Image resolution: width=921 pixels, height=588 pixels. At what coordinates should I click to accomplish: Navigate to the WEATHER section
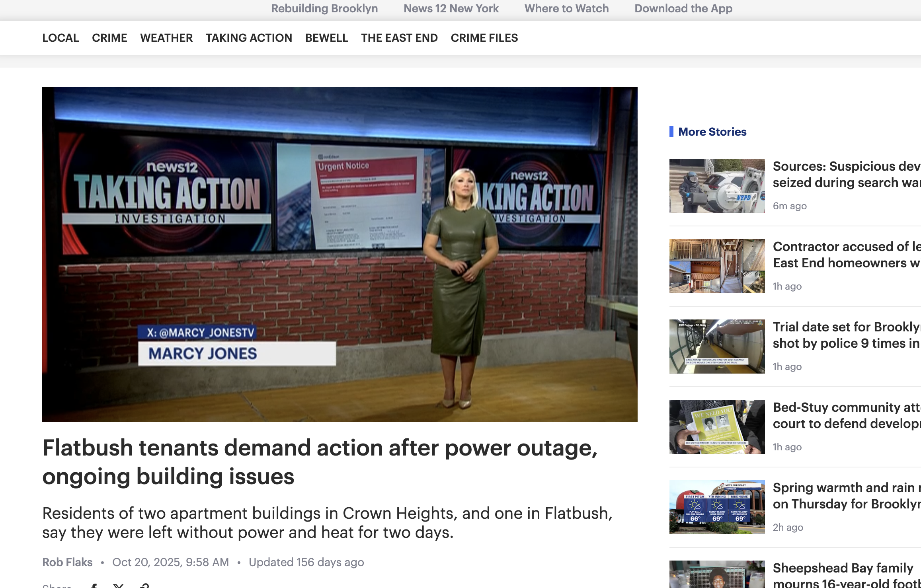[x=166, y=38]
